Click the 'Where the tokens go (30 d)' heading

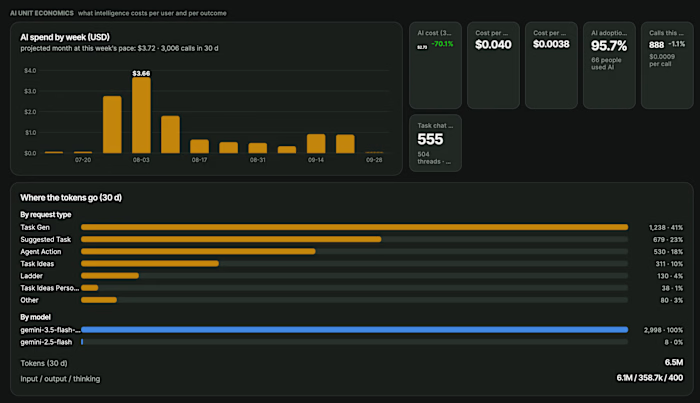point(71,198)
